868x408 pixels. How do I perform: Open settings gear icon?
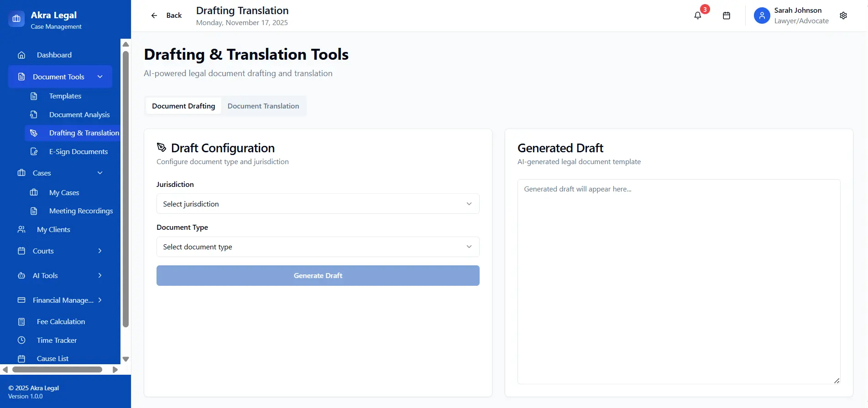[843, 15]
